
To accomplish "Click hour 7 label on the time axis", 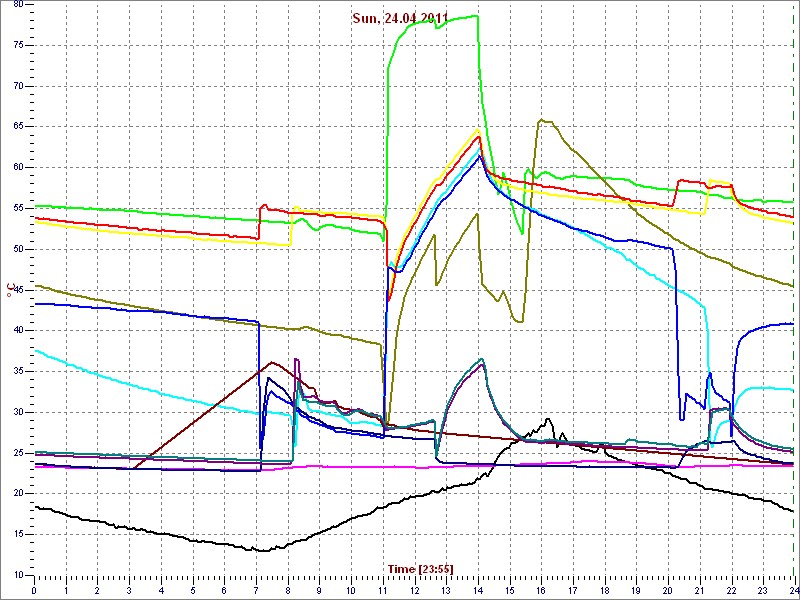I will [256, 591].
